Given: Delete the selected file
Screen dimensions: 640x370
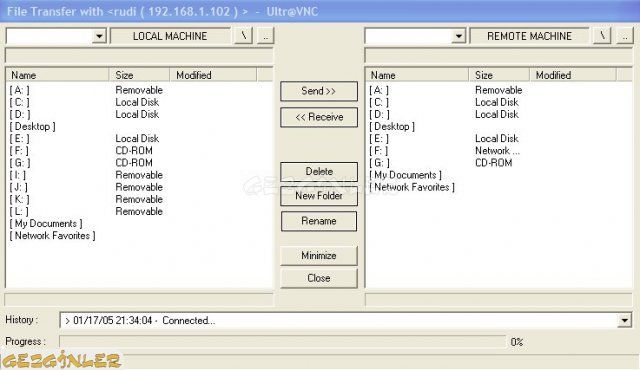Looking at the screenshot, I should click(x=319, y=171).
